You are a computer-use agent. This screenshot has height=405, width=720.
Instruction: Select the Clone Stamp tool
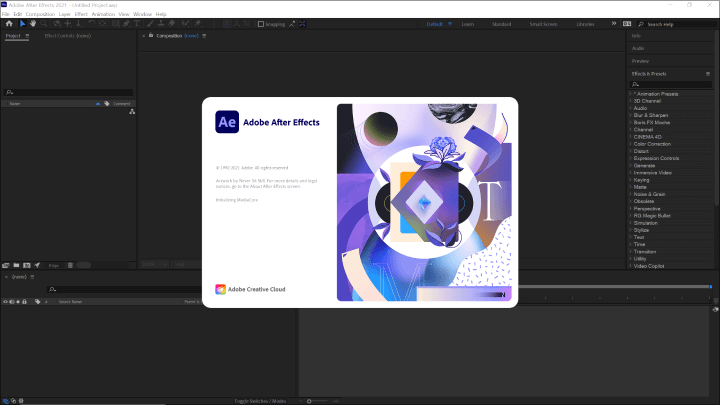[162, 23]
